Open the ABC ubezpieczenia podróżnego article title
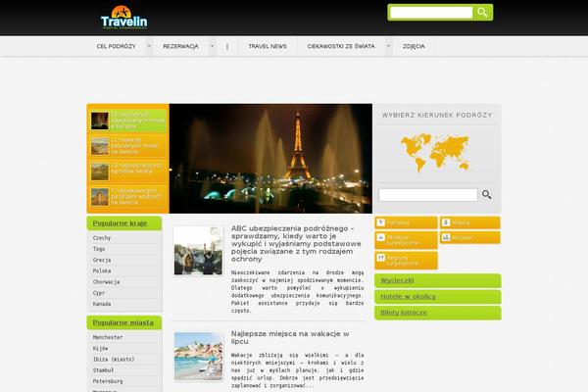The image size is (588, 392). pos(296,244)
